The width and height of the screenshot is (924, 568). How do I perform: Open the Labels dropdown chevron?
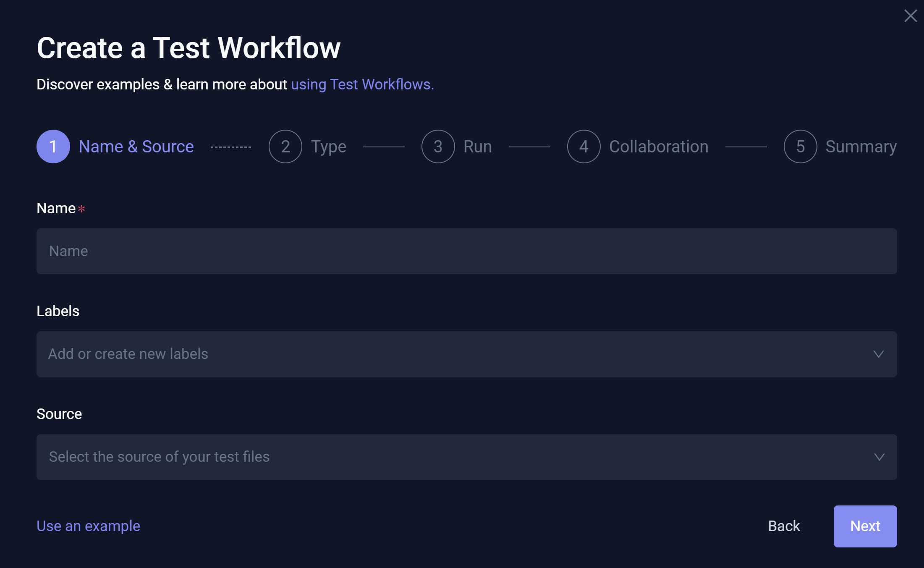click(x=879, y=354)
